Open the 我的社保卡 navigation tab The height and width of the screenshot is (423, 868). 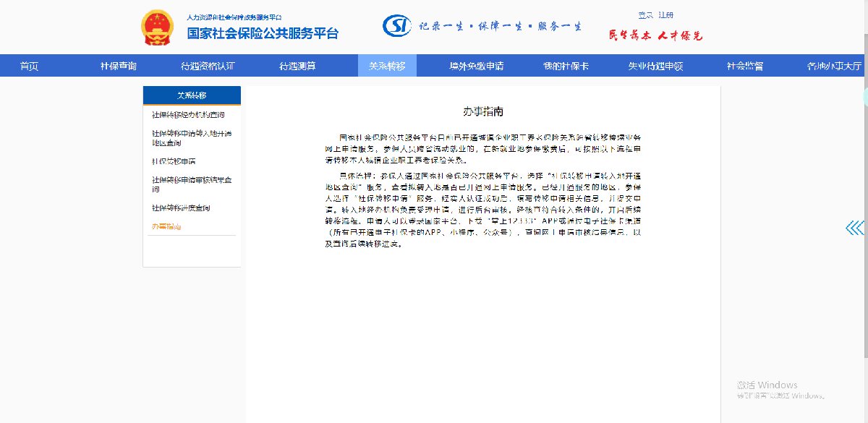click(566, 66)
